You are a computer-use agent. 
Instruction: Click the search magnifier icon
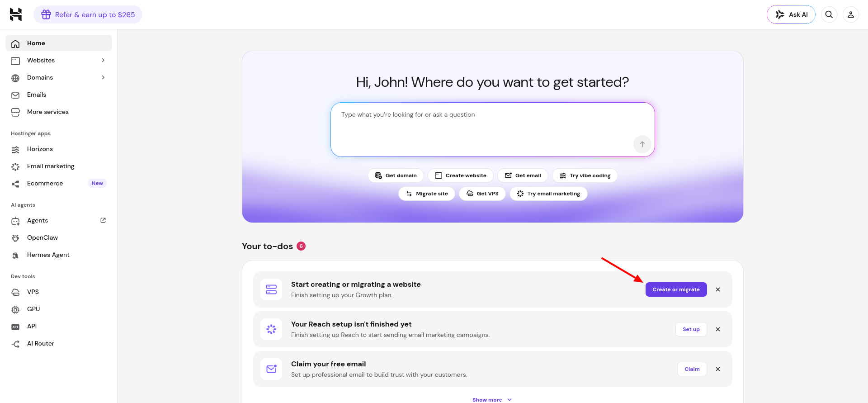click(829, 14)
